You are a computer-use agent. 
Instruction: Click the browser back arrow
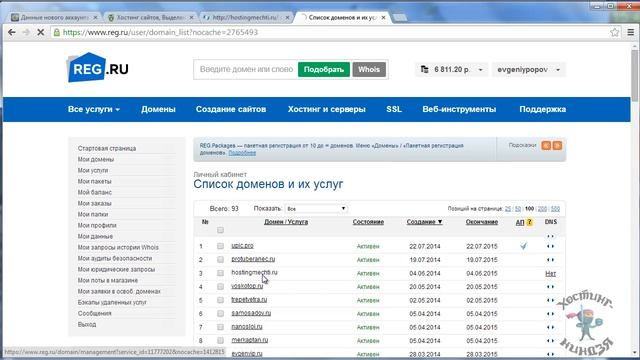click(x=11, y=32)
